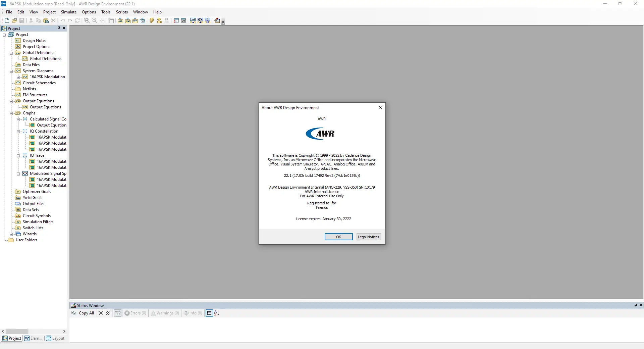
Task: Click the Status Window toolbar icon
Action: tap(176, 20)
